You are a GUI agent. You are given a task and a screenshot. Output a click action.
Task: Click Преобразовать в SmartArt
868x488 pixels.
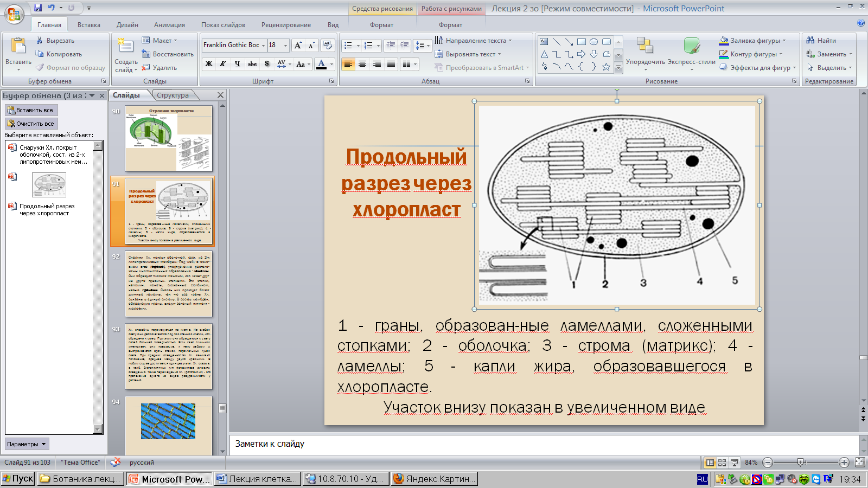click(x=481, y=68)
